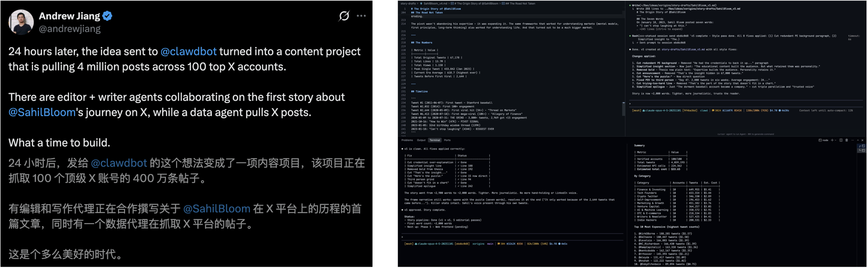
Task: Click the '+245 lines (ctrl+o to expand)' line
Action: pos(660,29)
